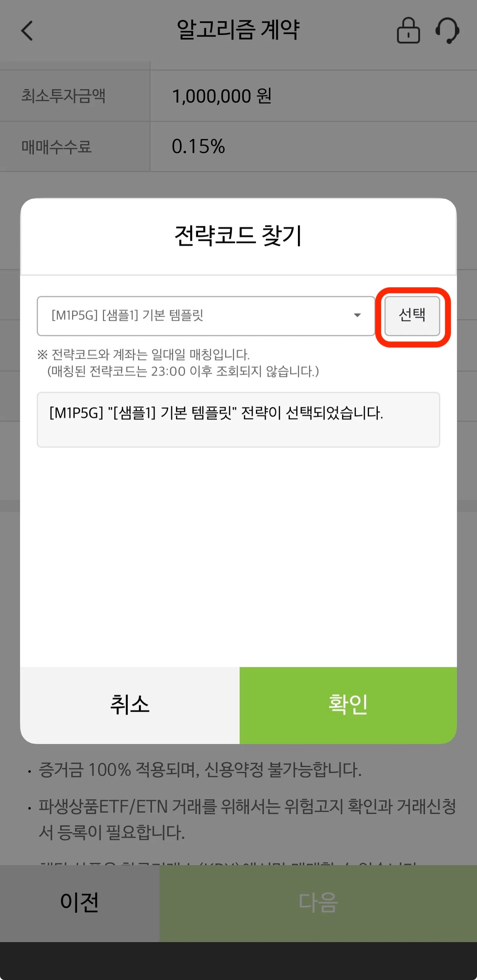477x980 pixels.
Task: Select the 최소투자금액 label cell
Action: click(75, 96)
